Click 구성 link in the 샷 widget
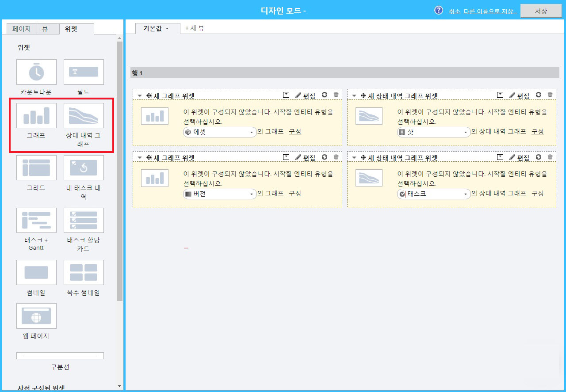This screenshot has height=392, width=566. tap(538, 131)
